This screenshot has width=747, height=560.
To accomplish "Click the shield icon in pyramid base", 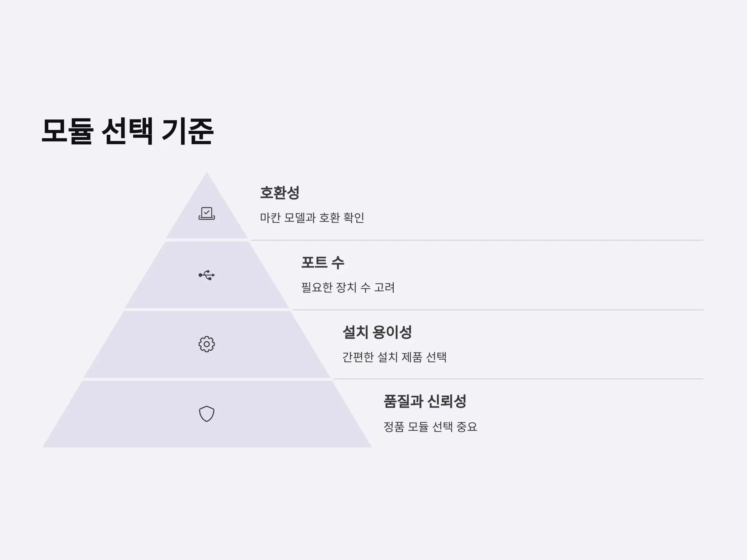I will (x=207, y=413).
